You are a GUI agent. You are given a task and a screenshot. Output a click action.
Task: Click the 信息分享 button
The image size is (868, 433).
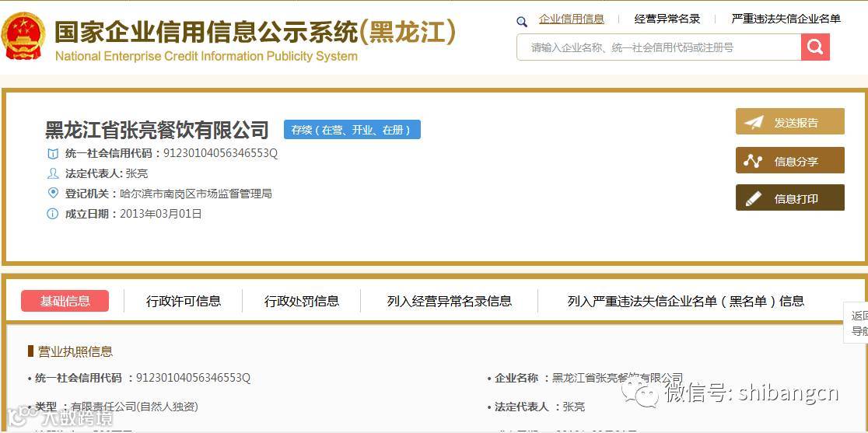(x=790, y=160)
